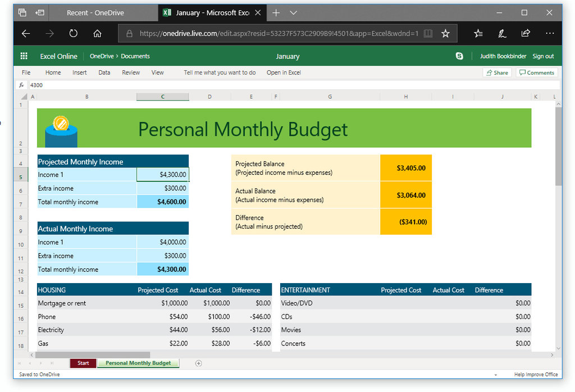Open the Review ribbon tab
This screenshot has width=575, height=392.
pos(131,72)
